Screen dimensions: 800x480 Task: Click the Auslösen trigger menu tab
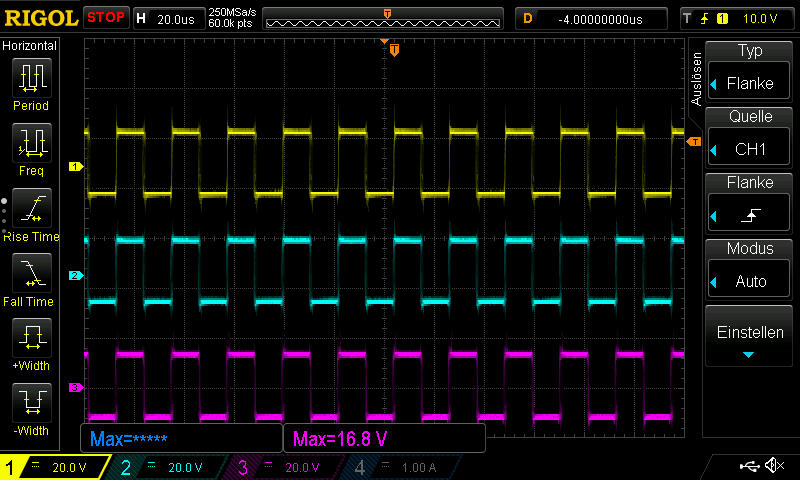(696, 79)
